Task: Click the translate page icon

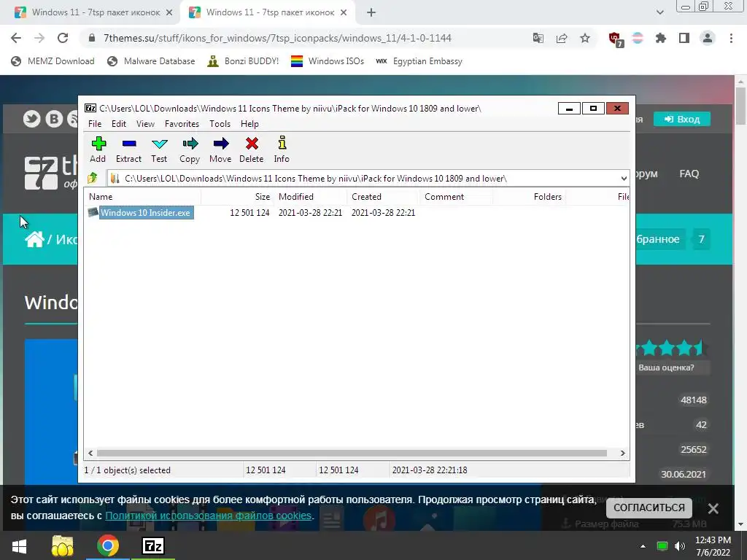Action: pos(538,38)
